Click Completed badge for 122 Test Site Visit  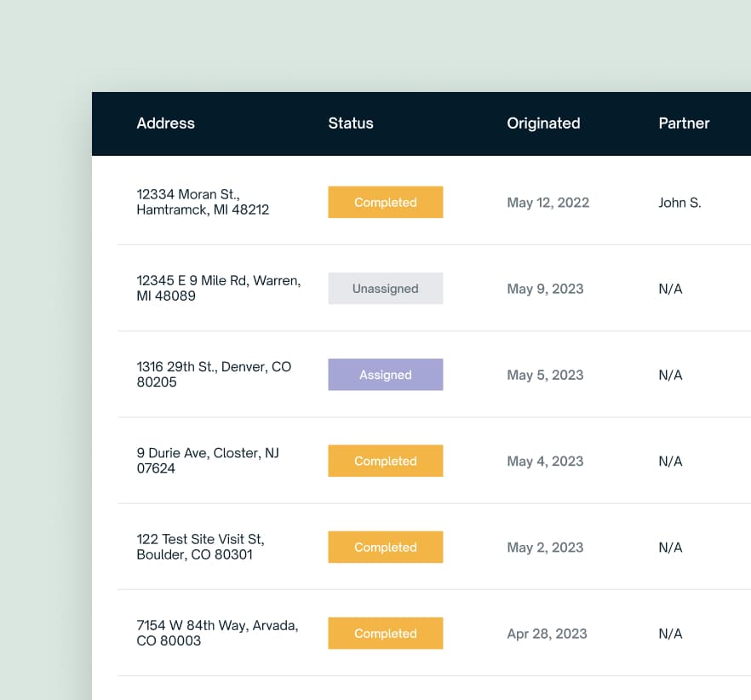point(385,548)
